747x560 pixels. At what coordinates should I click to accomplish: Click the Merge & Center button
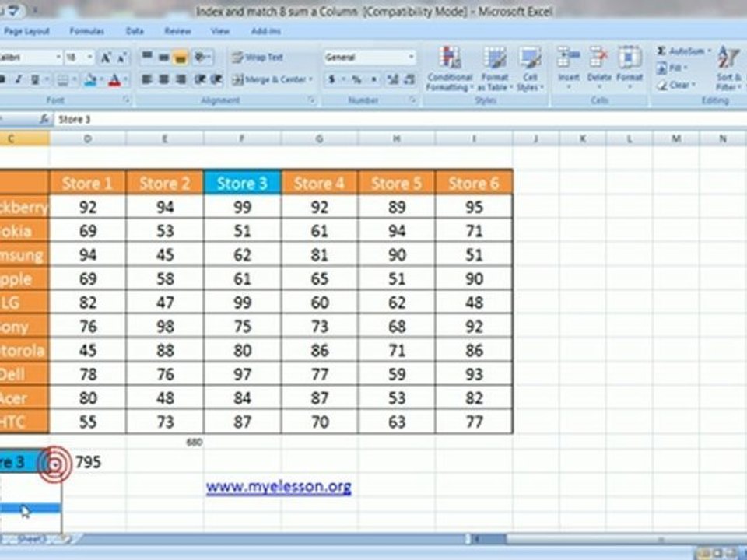[268, 79]
